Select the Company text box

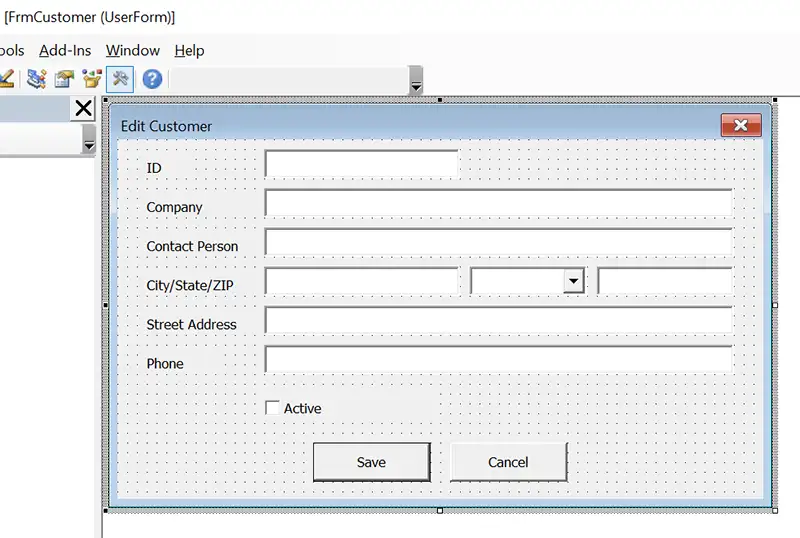498,203
